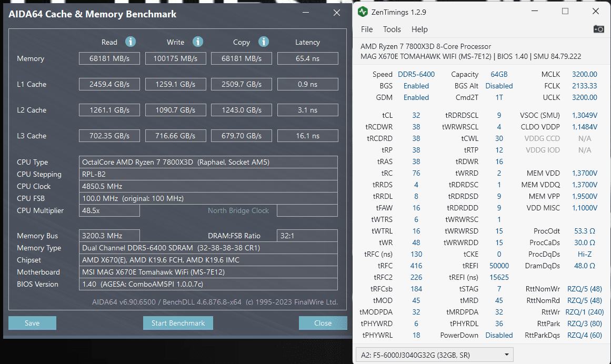Click the tRC 76 value
The height and width of the screenshot is (364, 611).
(416, 173)
